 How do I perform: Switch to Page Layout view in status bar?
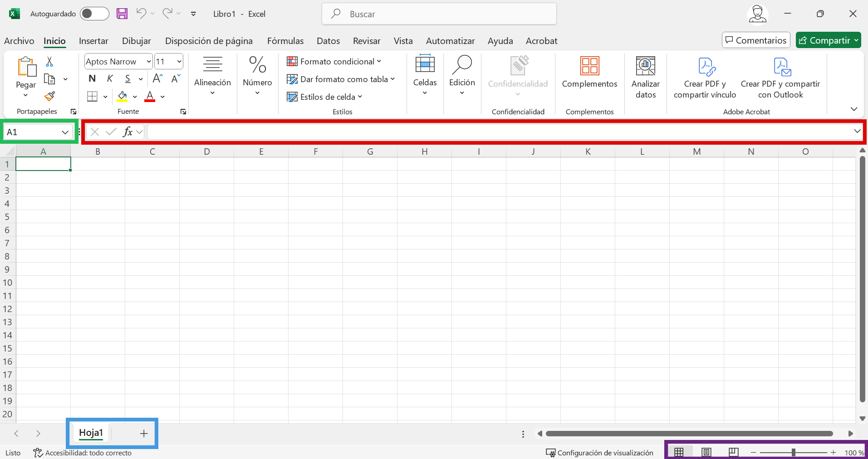pos(706,452)
